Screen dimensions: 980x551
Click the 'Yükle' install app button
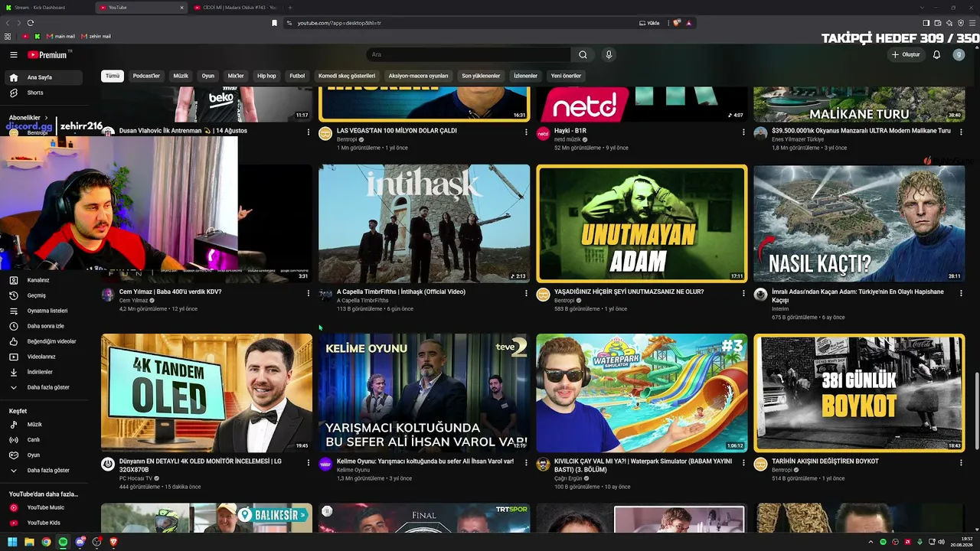(649, 23)
